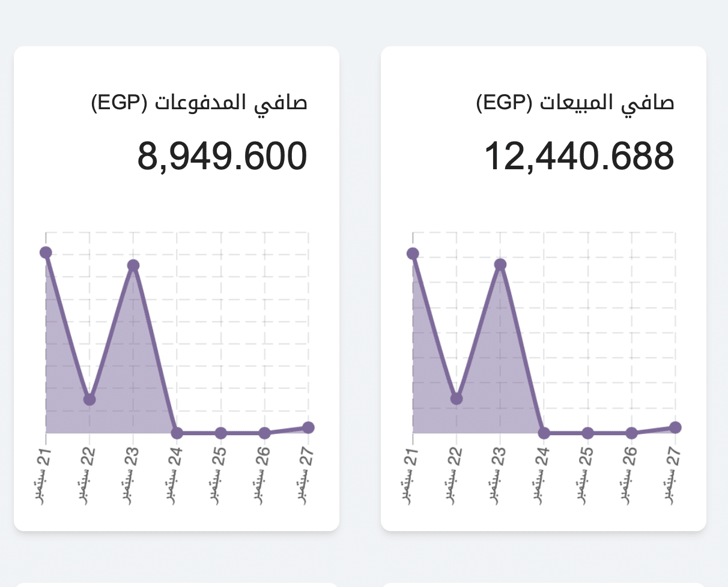Click September 25 point in net sales chart

tap(588, 433)
